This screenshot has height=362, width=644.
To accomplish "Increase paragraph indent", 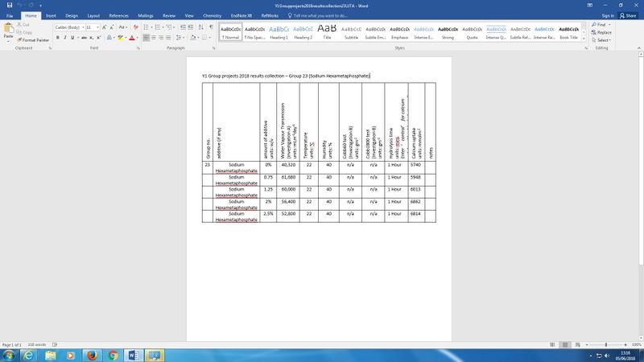I will pos(191,27).
